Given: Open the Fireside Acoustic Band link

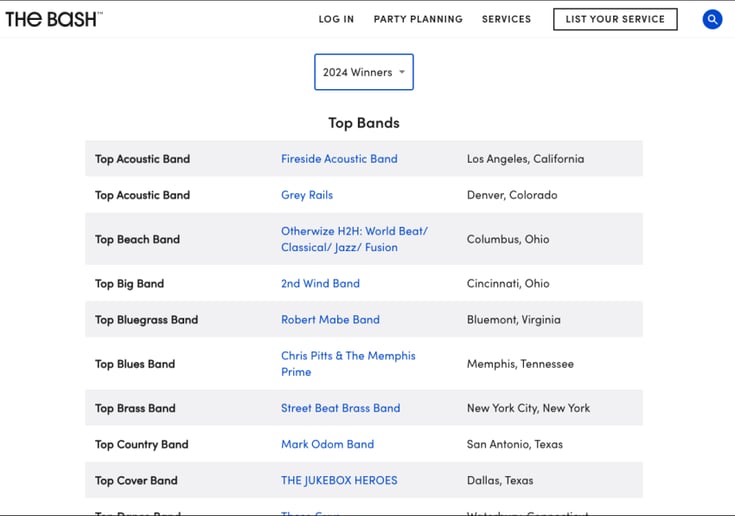Looking at the screenshot, I should [339, 159].
